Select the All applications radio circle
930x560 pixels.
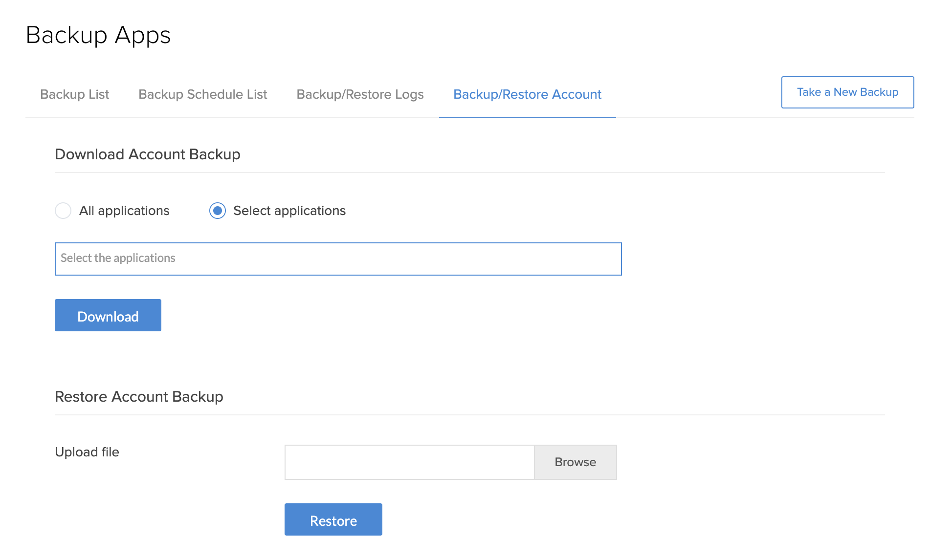(63, 211)
